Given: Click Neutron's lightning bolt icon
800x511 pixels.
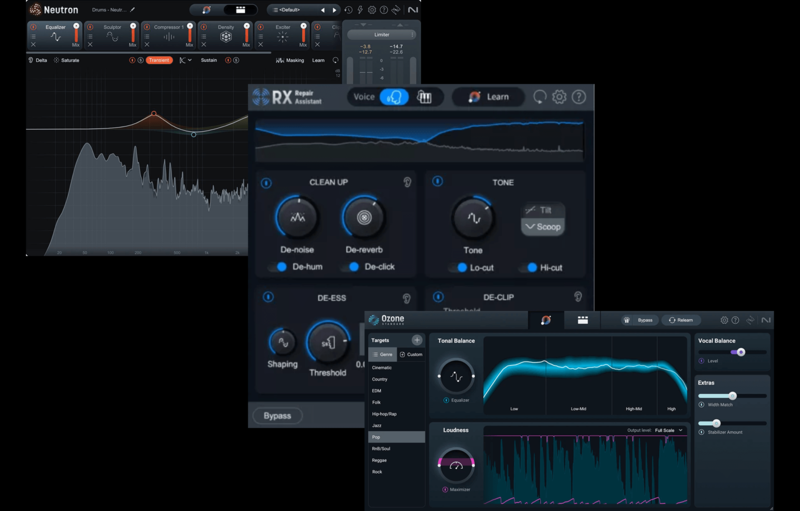Looking at the screenshot, I should pyautogui.click(x=360, y=10).
